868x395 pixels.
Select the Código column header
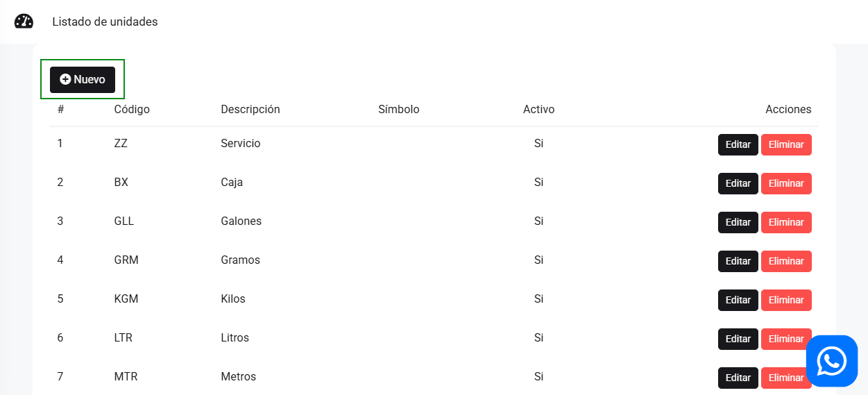click(132, 110)
